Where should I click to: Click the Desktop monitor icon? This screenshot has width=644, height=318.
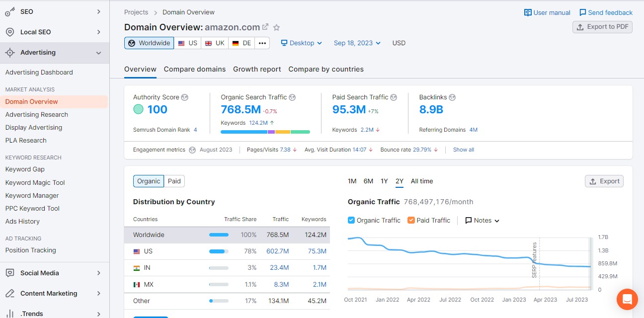284,43
